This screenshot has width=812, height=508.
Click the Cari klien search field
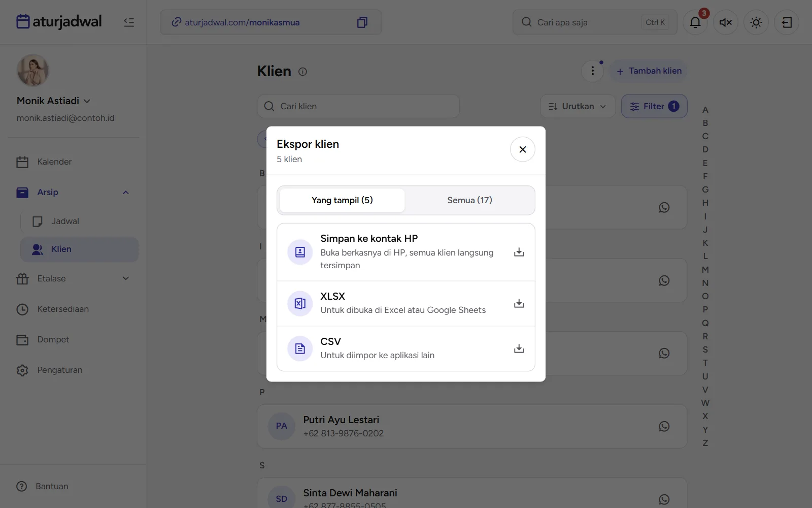[x=358, y=106]
